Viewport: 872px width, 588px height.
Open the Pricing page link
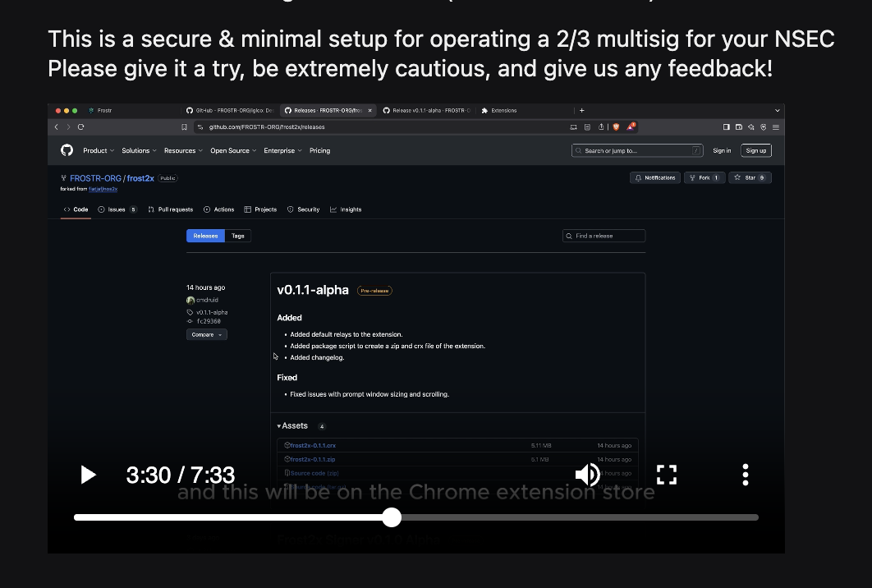coord(319,151)
